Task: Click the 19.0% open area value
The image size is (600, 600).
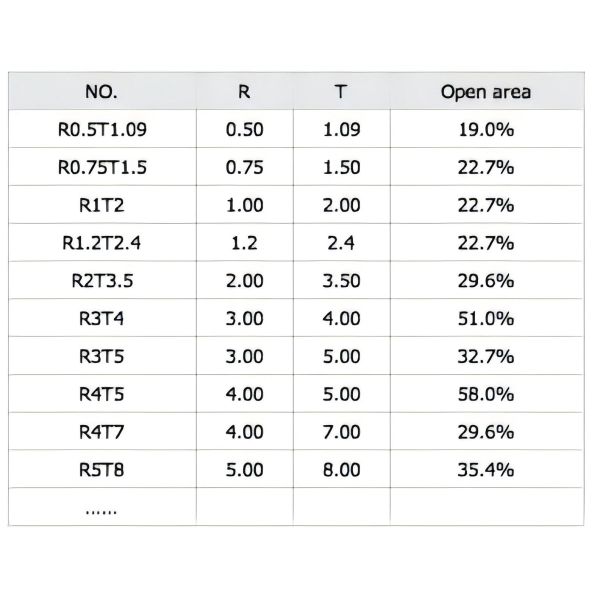Action: click(x=485, y=130)
